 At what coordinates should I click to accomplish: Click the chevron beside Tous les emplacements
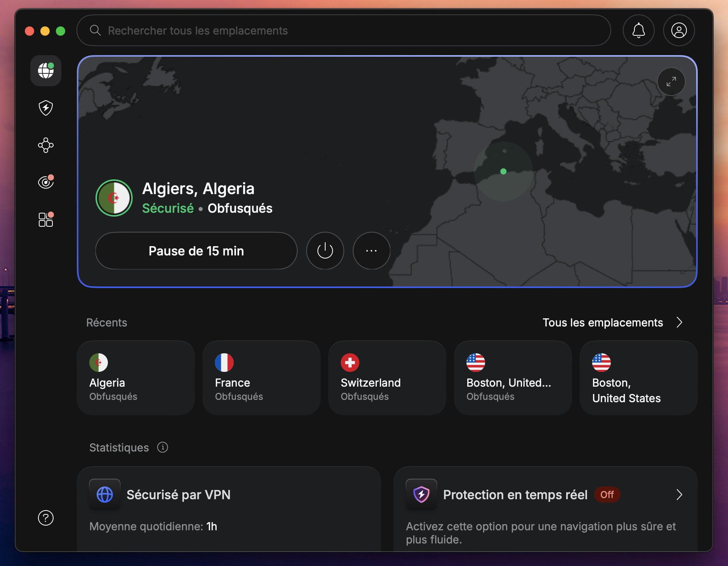pyautogui.click(x=679, y=323)
